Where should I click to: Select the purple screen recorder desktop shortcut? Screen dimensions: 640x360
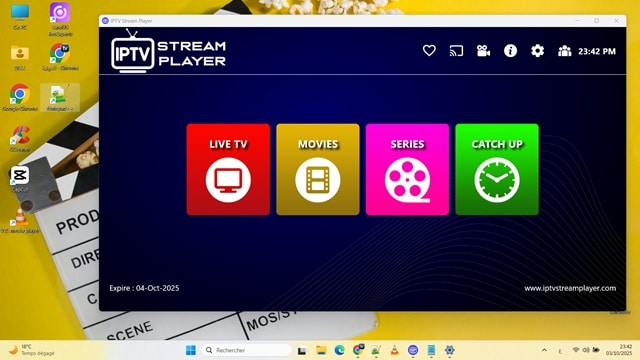pos(60,19)
